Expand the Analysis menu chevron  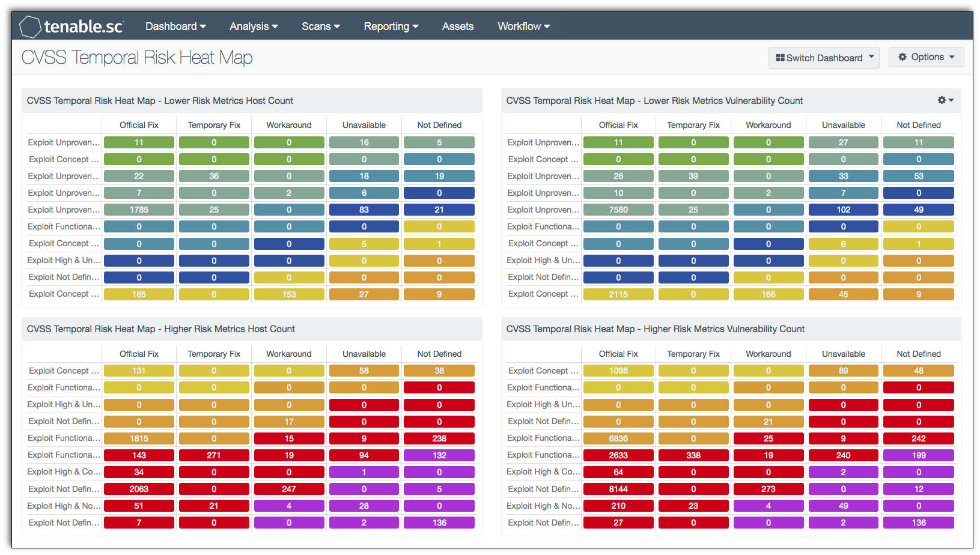(275, 26)
